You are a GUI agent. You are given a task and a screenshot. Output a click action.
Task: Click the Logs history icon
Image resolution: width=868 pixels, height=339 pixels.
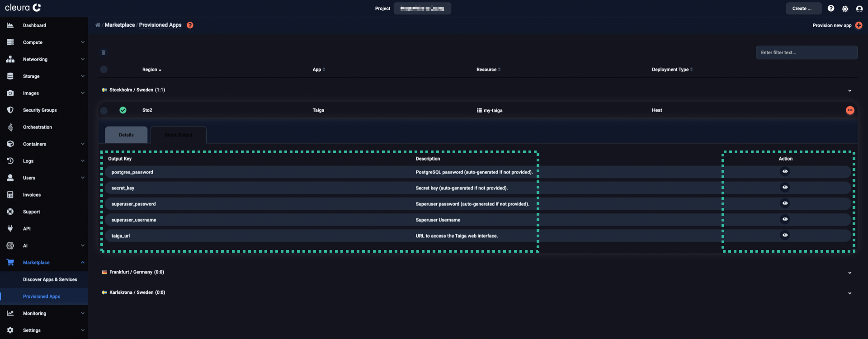(10, 161)
